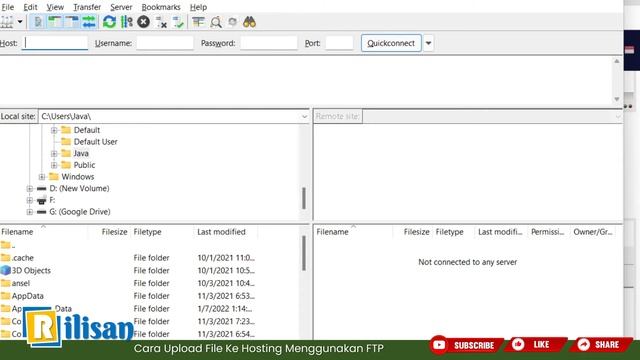
Task: Click into the Password field
Action: pyautogui.click(x=269, y=43)
